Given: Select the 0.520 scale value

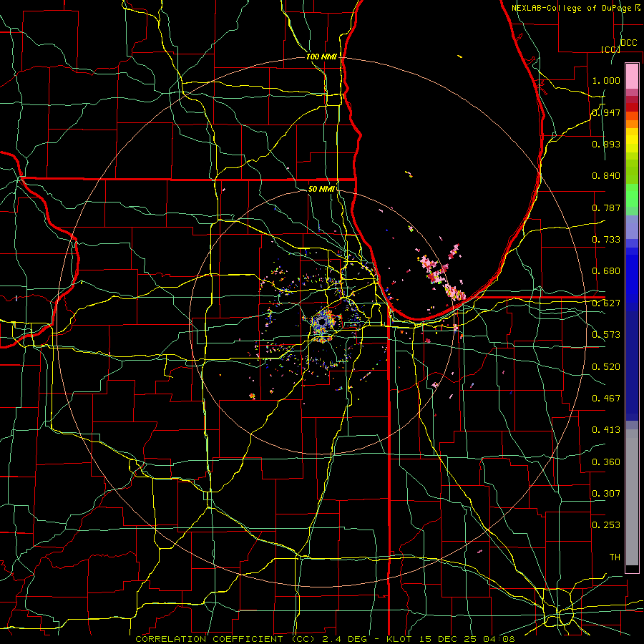Looking at the screenshot, I should (x=606, y=367).
